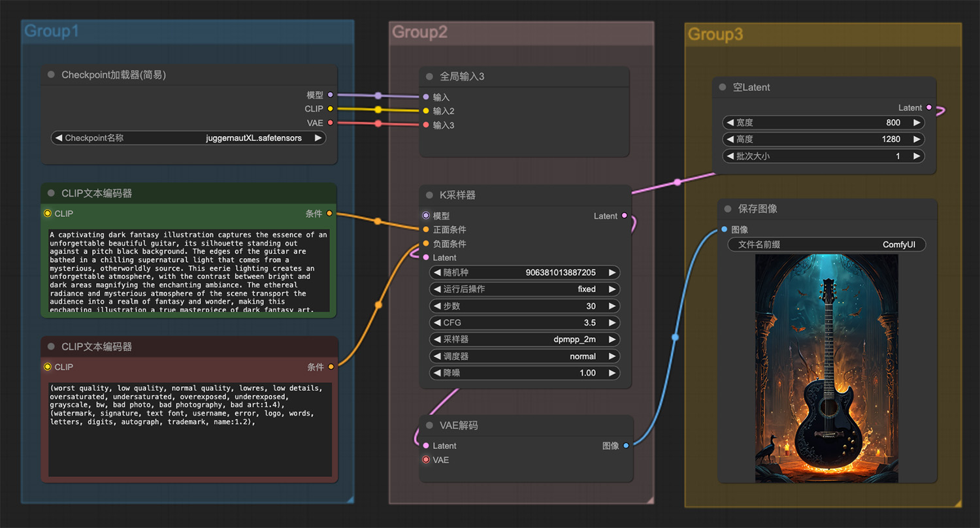
Task: Click the 图像 output socket on VAE解码
Action: [626, 446]
